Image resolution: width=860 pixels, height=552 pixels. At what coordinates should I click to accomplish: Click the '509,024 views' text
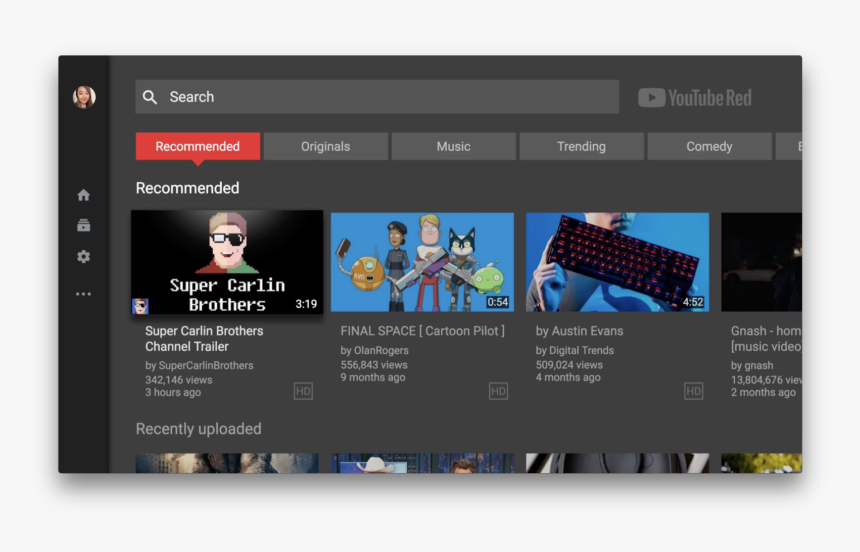coord(569,365)
